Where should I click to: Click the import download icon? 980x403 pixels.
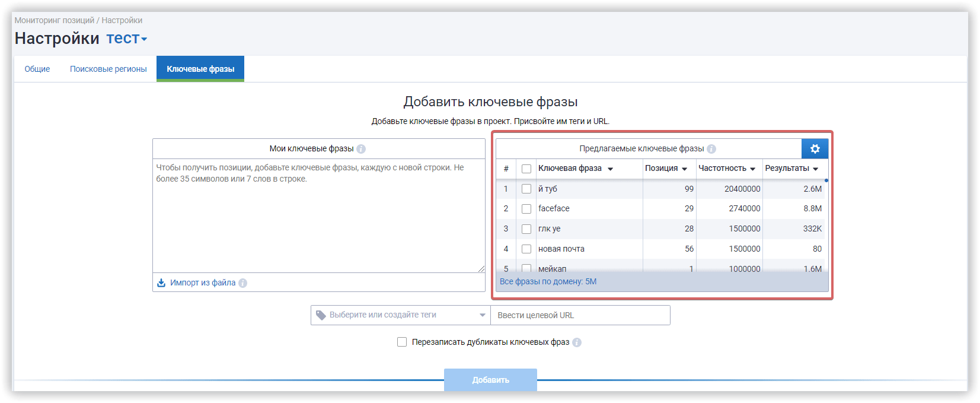tap(161, 283)
